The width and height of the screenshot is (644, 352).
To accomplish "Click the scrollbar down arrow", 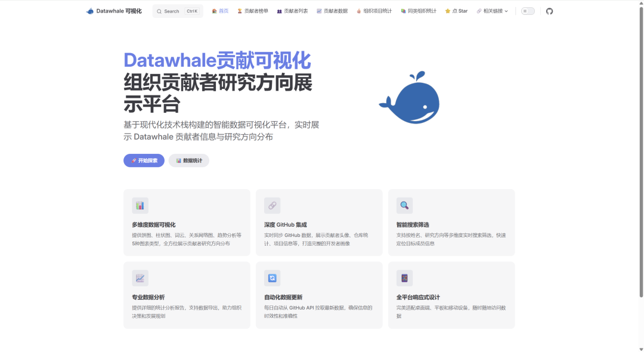I will 641,349.
